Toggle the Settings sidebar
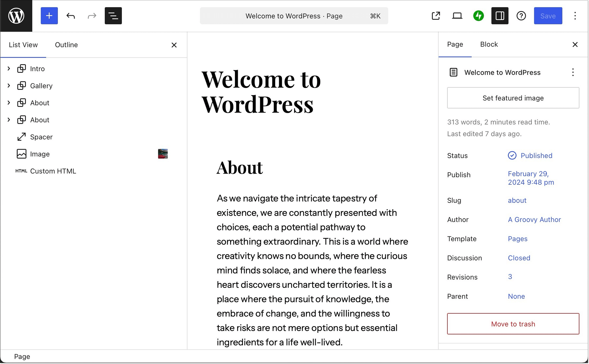Screen dimensions: 589x364 (x=500, y=16)
